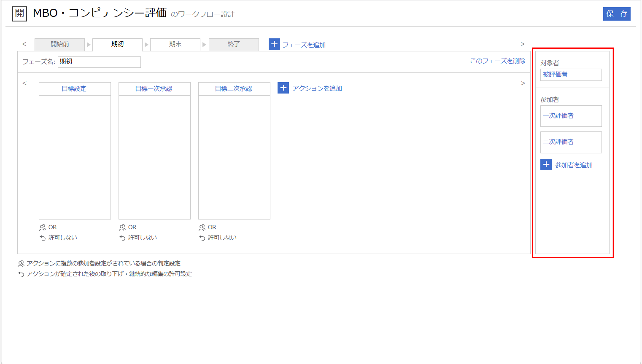Click the triangle arrow after 期初 tab
The height and width of the screenshot is (364, 642).
[146, 45]
